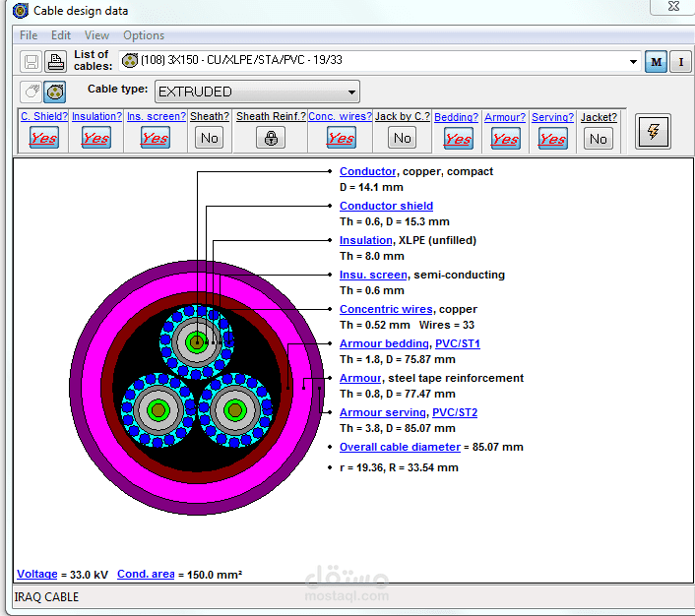Click the 'D = 14.1 mm' value
The height and width of the screenshot is (616, 695).
[x=371, y=188]
